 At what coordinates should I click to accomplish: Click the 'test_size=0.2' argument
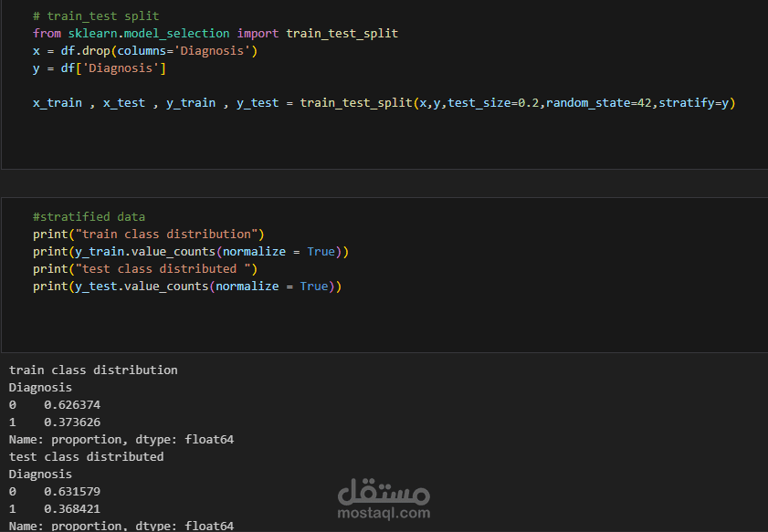coord(493,103)
